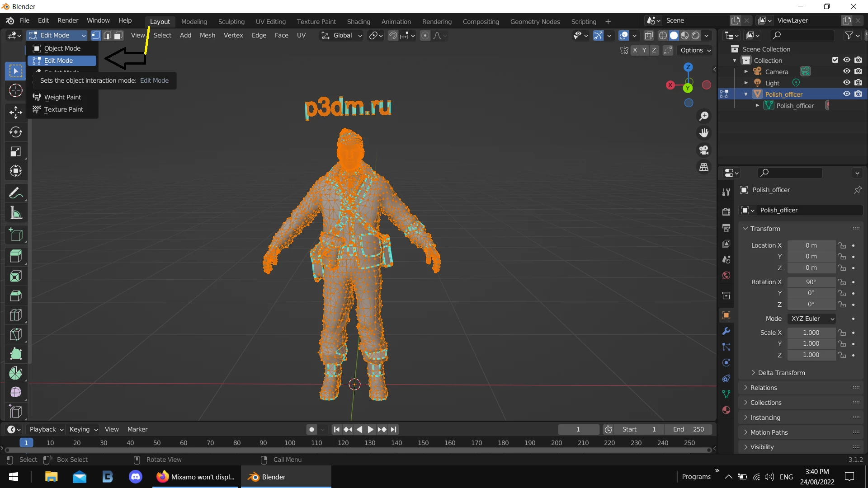Screen dimensions: 868x488
Task: Uncheck the Collection exclude checkbox
Action: pyautogui.click(x=835, y=60)
